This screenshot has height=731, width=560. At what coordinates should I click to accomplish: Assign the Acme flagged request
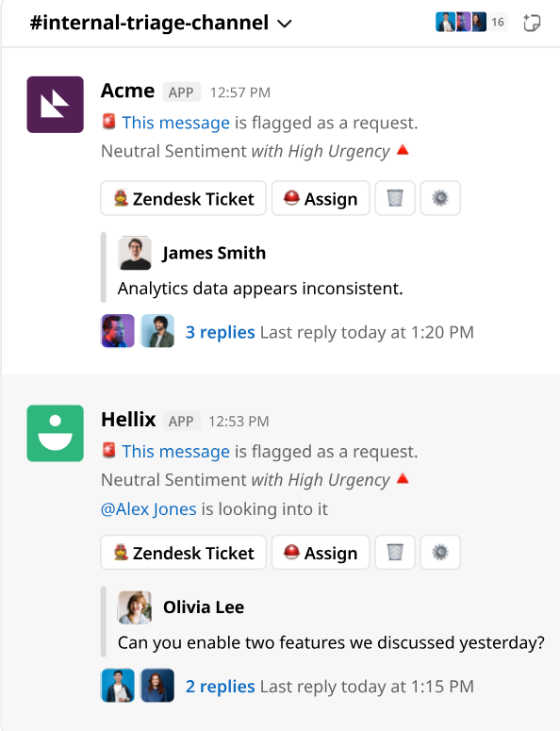click(321, 198)
